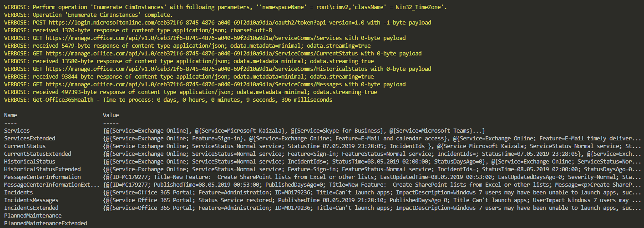Click the Name column header
The image size is (644, 228).
click(10, 115)
